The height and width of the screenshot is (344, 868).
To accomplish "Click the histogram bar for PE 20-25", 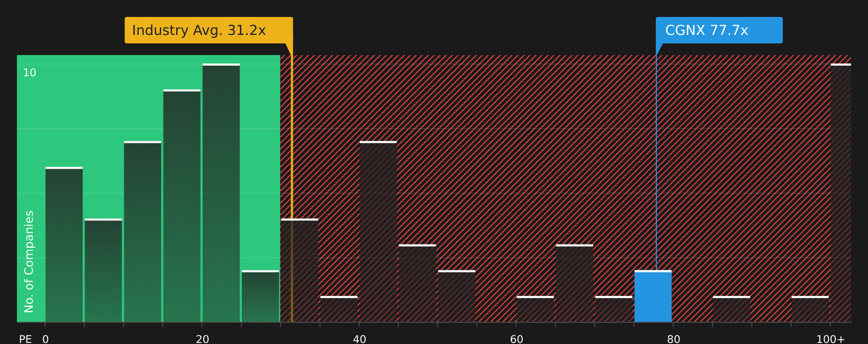I will 221,193.
